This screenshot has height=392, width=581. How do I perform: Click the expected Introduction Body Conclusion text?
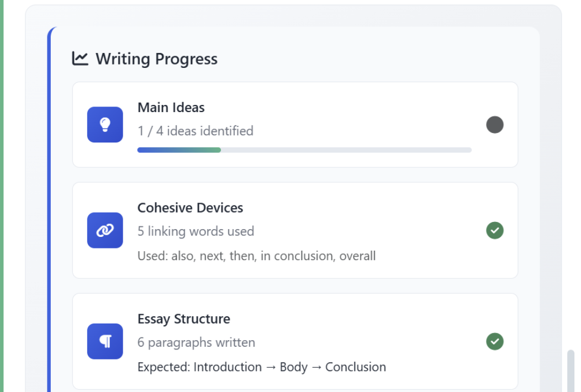[x=262, y=367]
